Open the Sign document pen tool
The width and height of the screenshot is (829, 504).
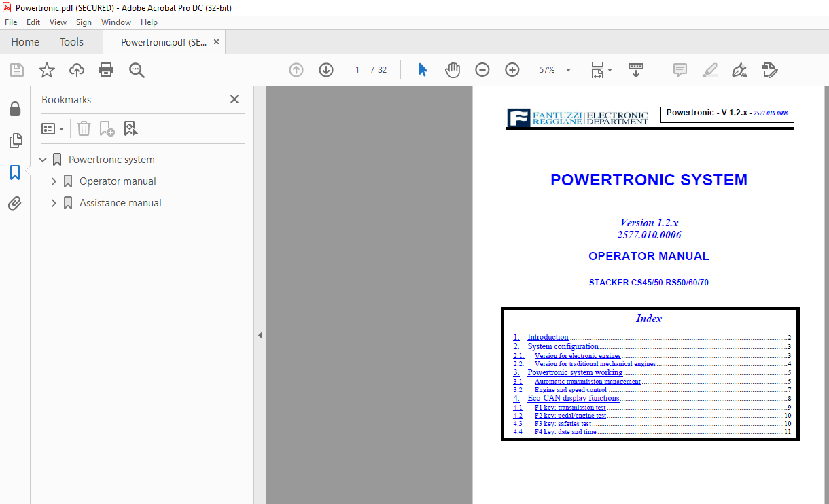(x=739, y=70)
